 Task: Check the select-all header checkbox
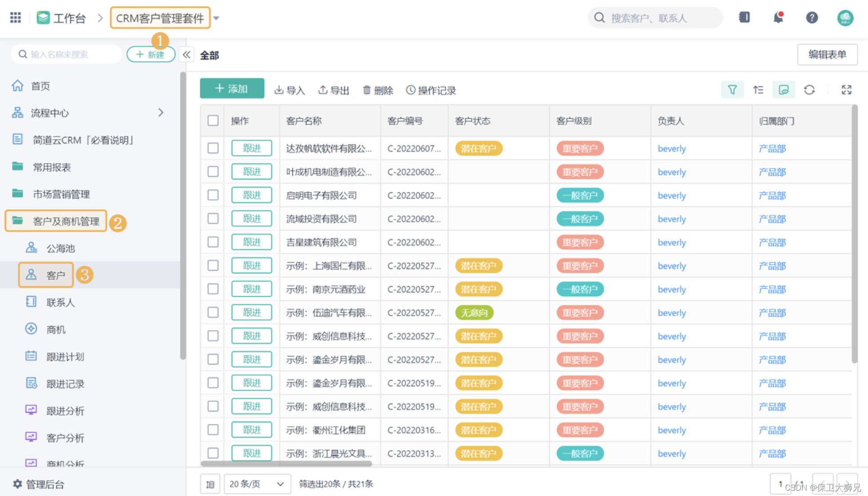tap(213, 120)
